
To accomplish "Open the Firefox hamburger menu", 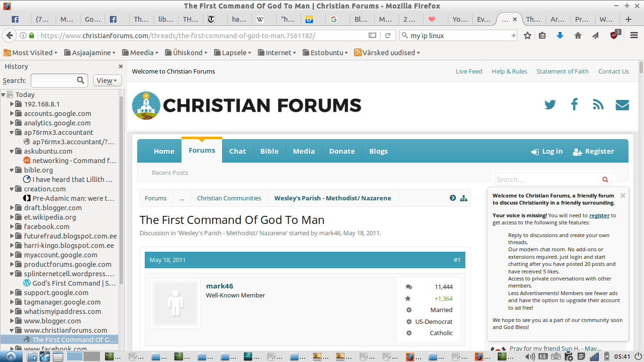I will point(634,35).
